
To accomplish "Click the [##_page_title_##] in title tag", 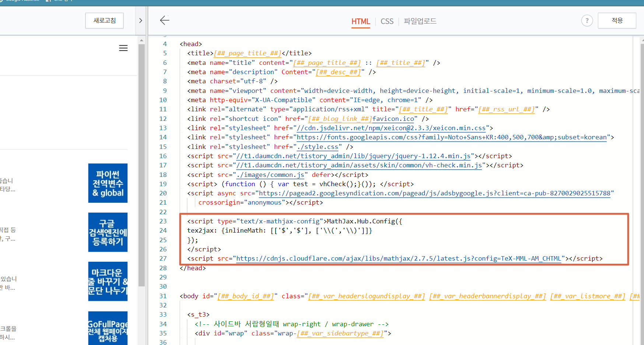I will tap(248, 53).
